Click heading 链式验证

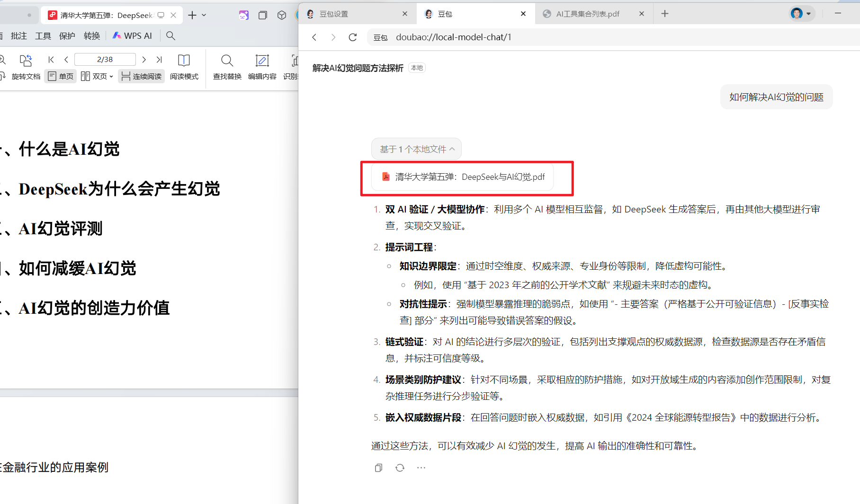click(x=404, y=342)
